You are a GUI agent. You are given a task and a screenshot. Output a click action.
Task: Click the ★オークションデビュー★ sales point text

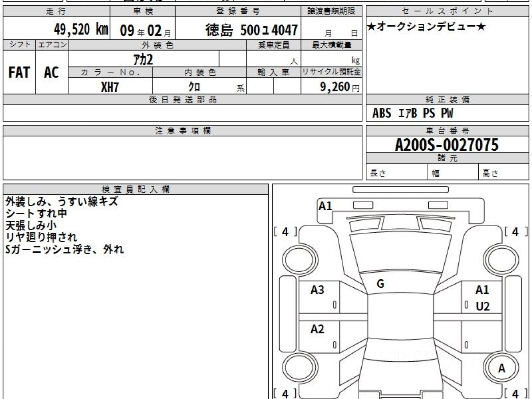click(x=426, y=27)
